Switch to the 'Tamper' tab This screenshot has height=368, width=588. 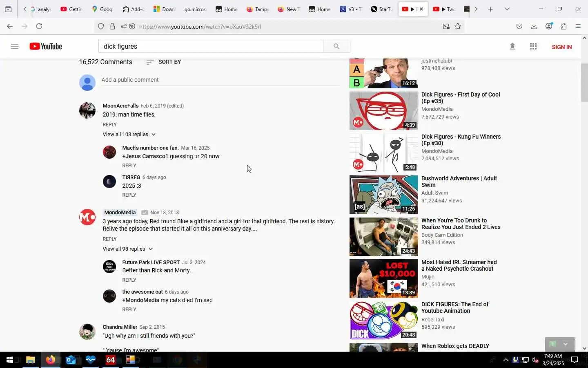point(258,9)
